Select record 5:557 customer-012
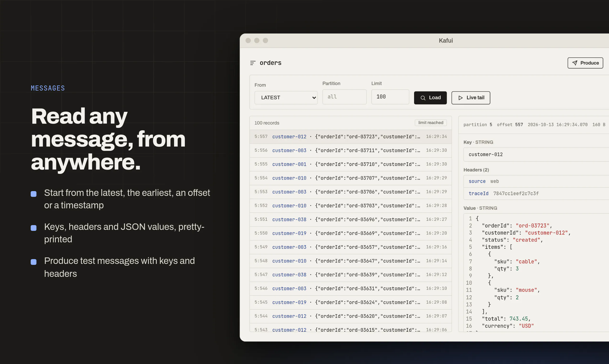This screenshot has height=364, width=609. [x=351, y=137]
